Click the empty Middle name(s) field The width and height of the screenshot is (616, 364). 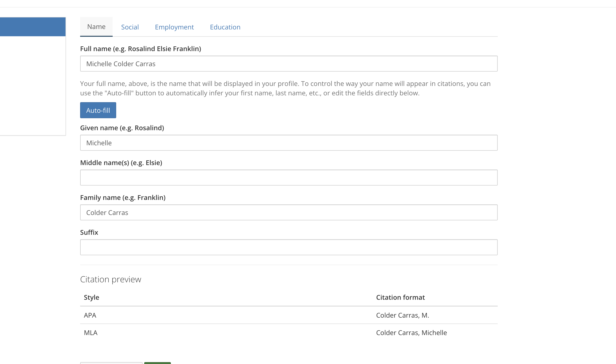[x=289, y=178]
